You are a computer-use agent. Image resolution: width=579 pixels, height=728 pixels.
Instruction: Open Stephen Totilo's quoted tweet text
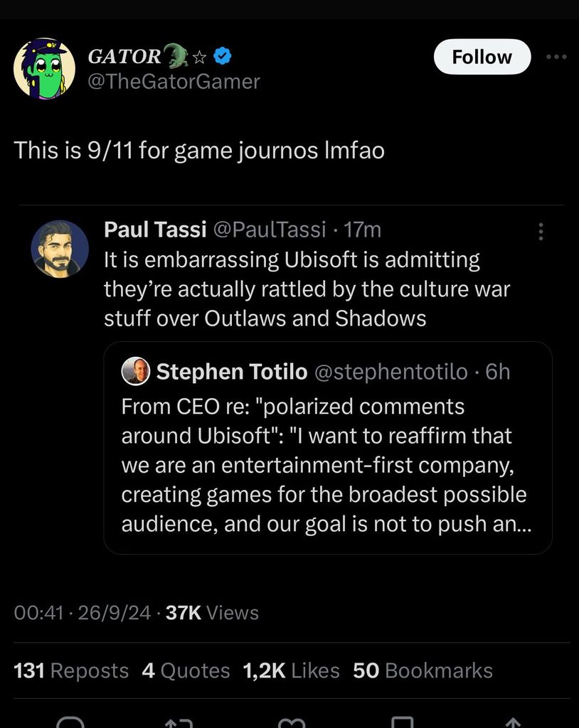pos(324,465)
